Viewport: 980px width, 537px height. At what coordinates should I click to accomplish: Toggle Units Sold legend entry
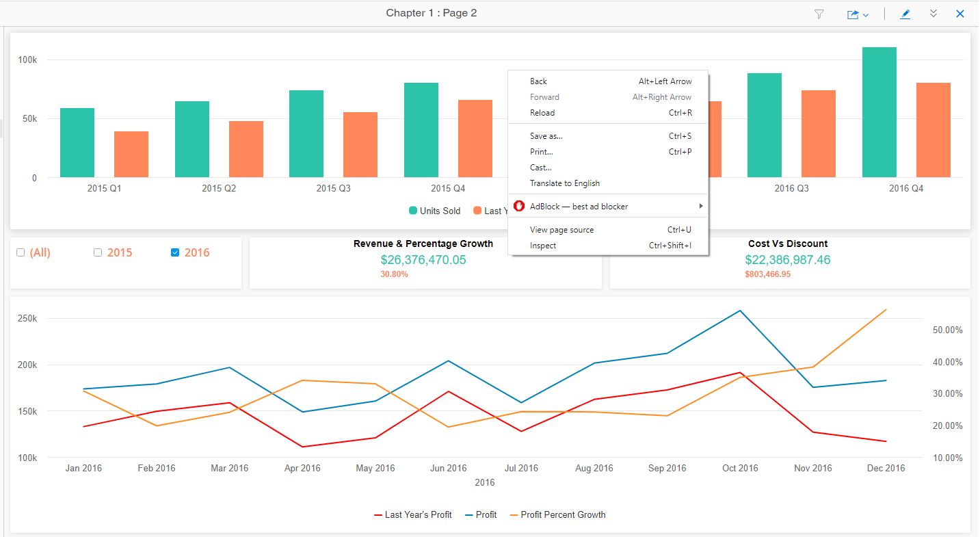point(435,211)
